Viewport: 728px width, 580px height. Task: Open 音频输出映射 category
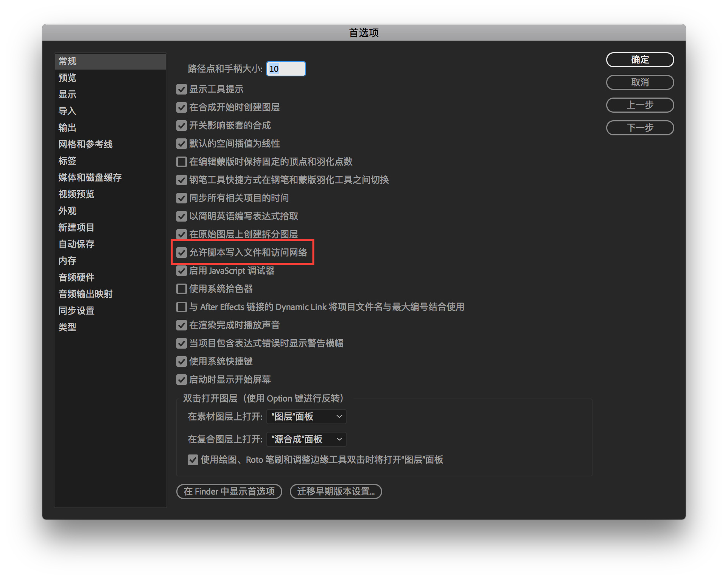click(86, 294)
